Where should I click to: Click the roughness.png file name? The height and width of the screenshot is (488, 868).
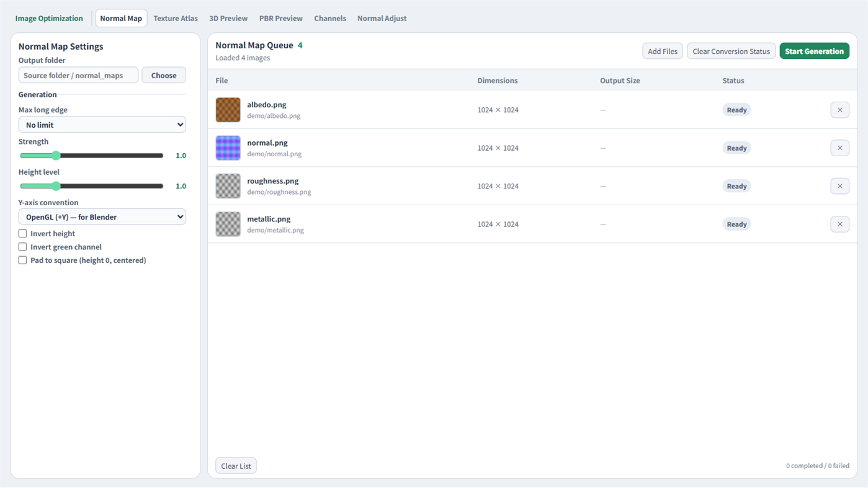point(273,181)
